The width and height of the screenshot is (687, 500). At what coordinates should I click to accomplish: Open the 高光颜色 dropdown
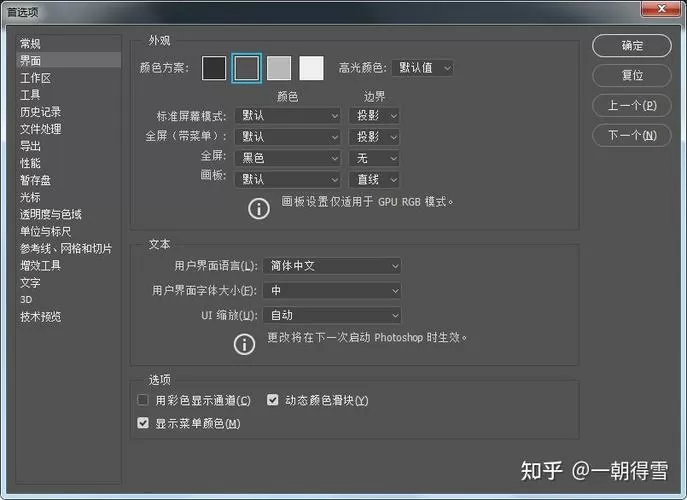click(422, 68)
